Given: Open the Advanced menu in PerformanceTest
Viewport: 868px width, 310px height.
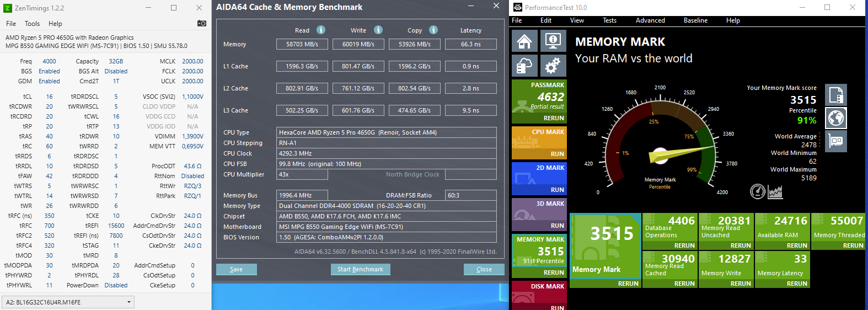Looking at the screenshot, I should 650,20.
